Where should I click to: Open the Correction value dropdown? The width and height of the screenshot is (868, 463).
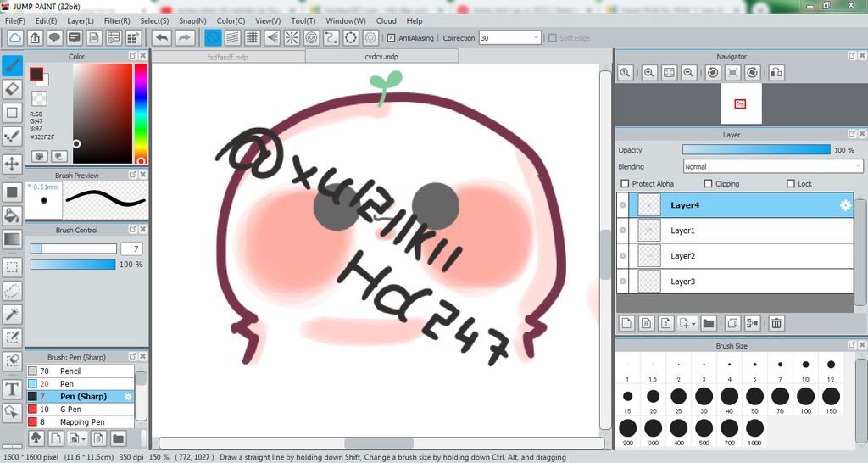coord(536,38)
